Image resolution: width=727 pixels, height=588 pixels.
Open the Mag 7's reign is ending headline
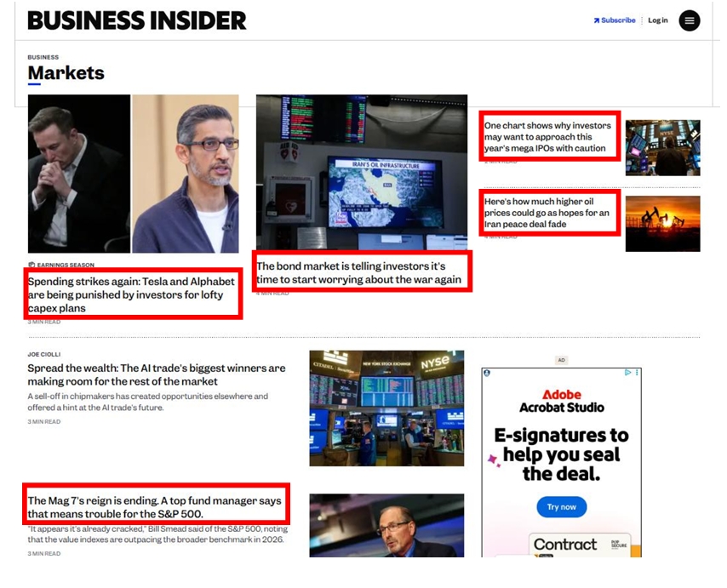[154, 507]
